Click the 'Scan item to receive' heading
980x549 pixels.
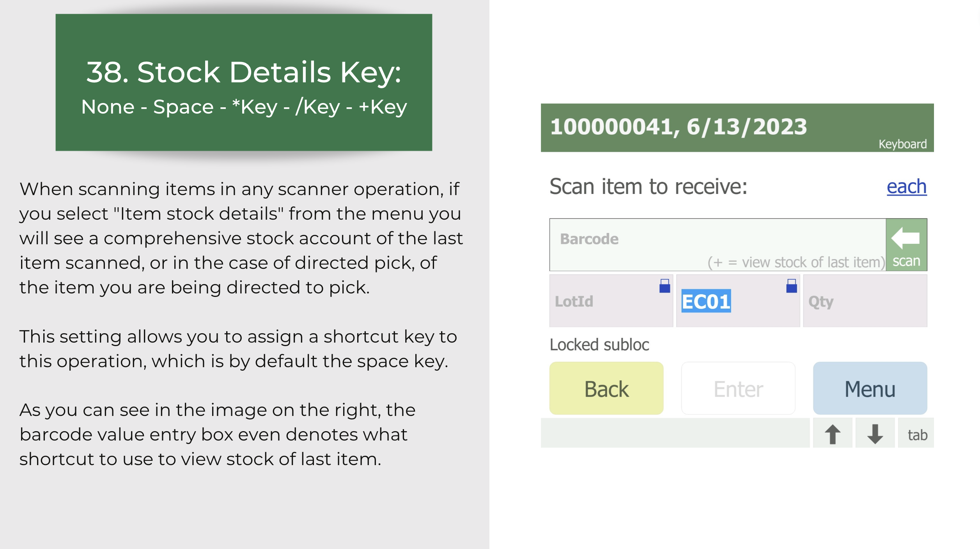pyautogui.click(x=648, y=187)
